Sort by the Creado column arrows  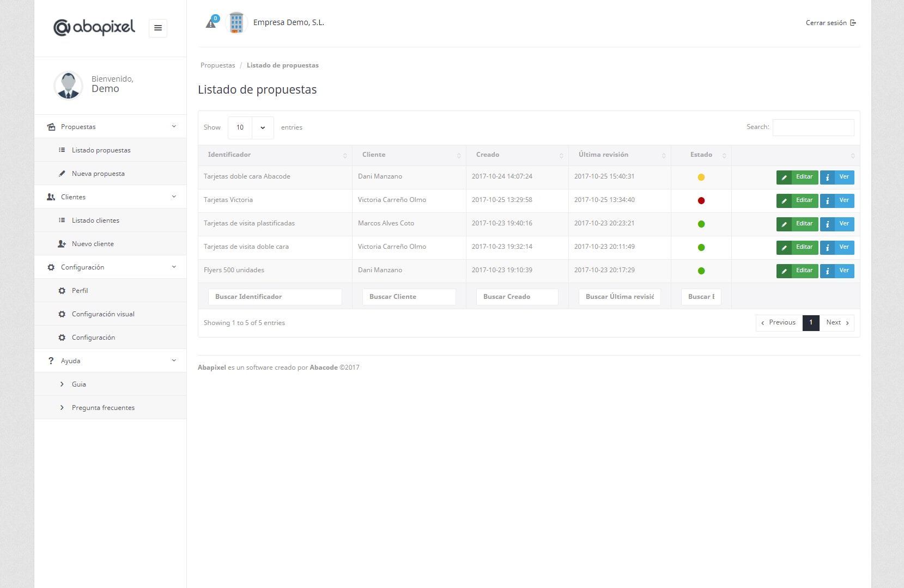[561, 156]
